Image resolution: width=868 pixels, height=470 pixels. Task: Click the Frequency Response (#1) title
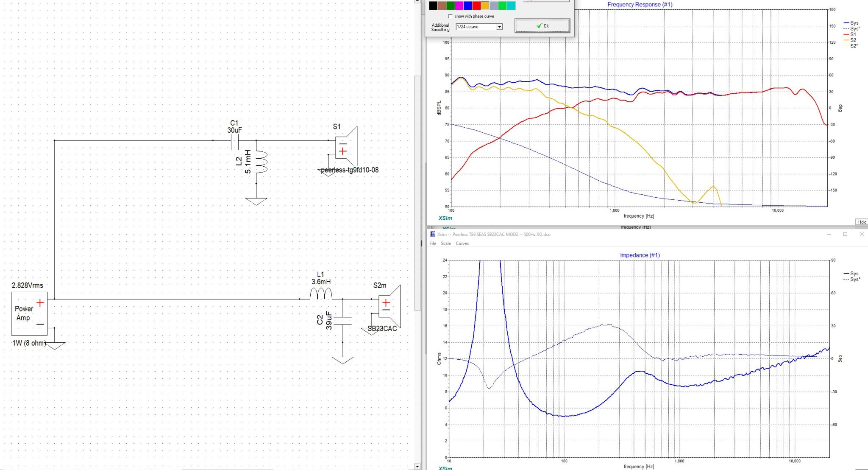tap(640, 5)
